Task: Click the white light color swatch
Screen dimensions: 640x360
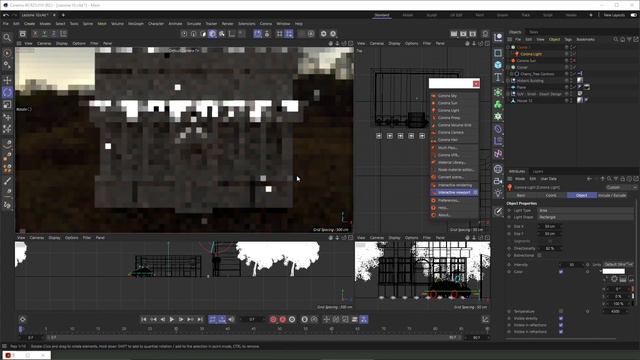Action: click(x=613, y=271)
